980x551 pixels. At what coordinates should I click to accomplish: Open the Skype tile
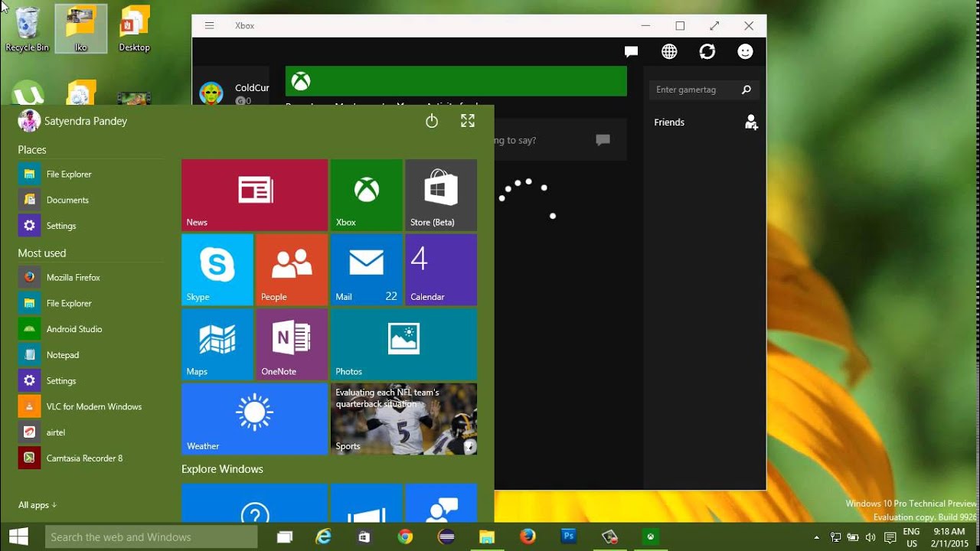(217, 269)
